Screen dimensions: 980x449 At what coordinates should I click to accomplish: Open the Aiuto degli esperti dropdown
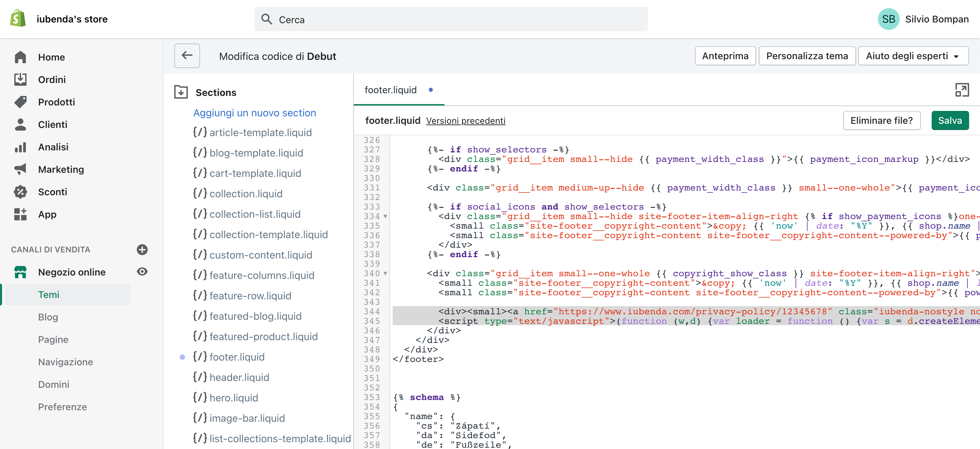913,55
